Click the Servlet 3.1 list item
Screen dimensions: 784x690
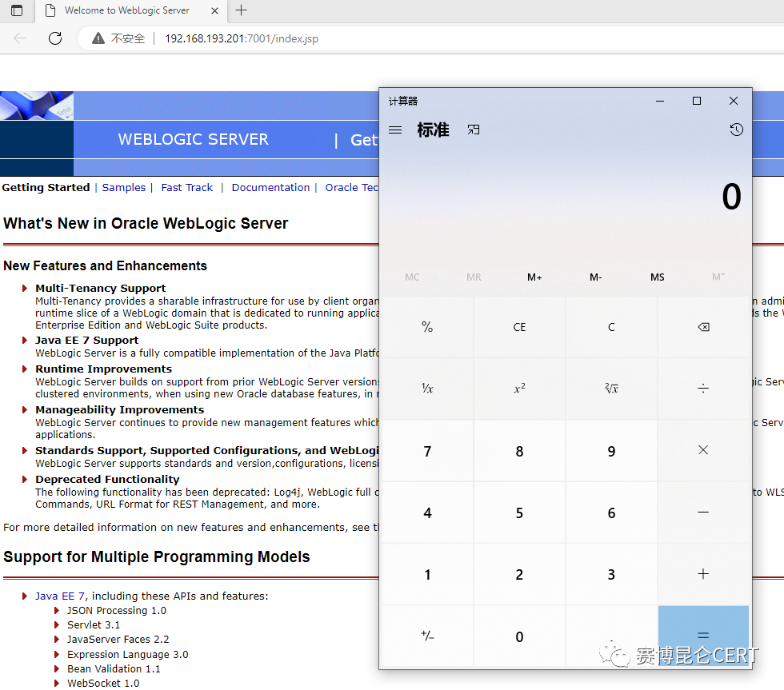pos(94,625)
